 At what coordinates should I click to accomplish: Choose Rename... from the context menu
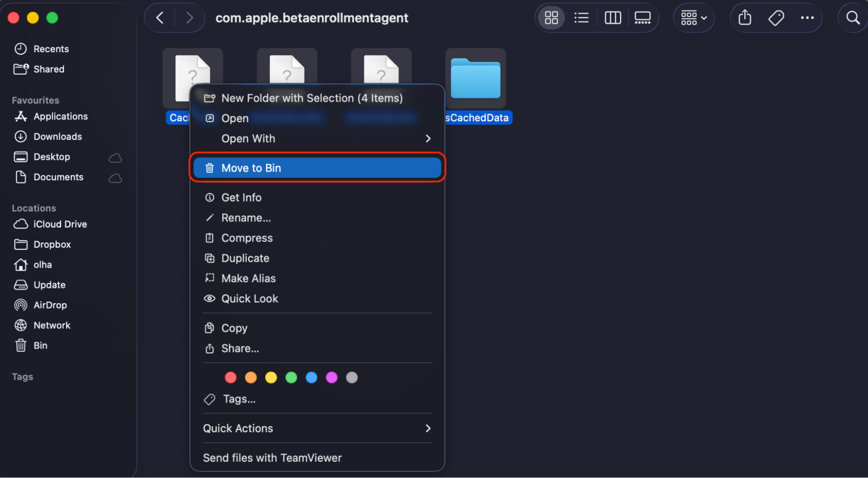point(317,218)
